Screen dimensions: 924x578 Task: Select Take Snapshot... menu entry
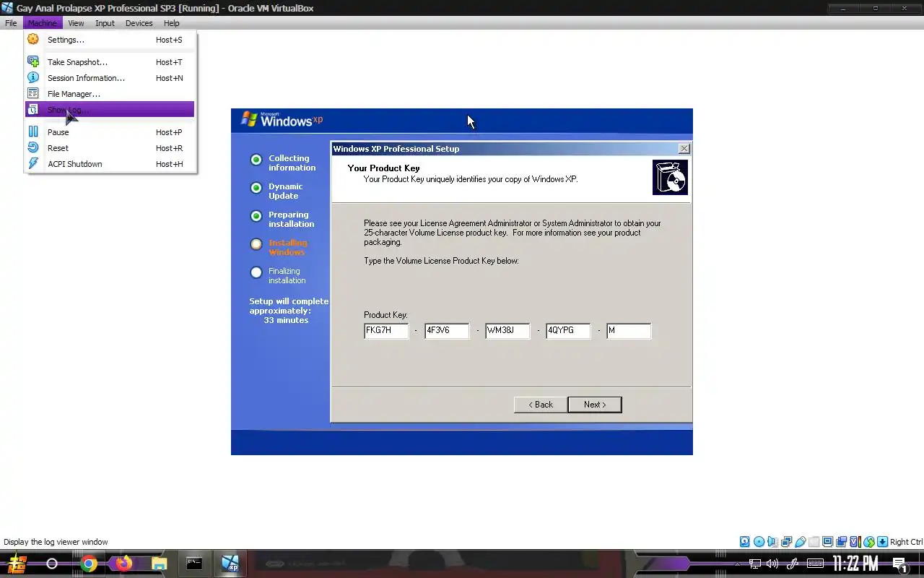click(110, 62)
